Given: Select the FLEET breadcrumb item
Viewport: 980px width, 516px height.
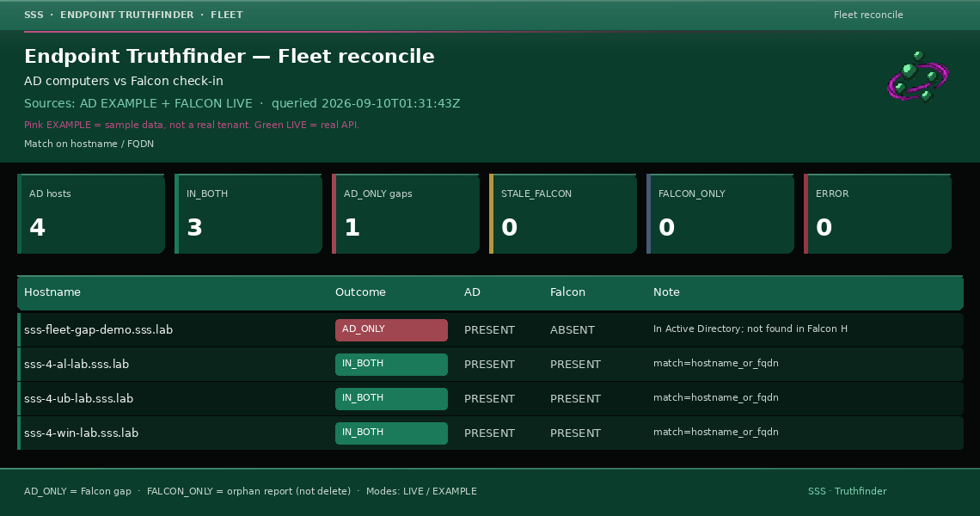Looking at the screenshot, I should pyautogui.click(x=227, y=15).
